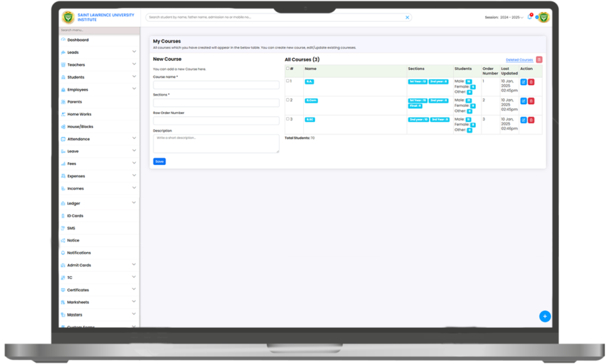
Task: Tick the checkbox for course row 3
Action: [288, 119]
